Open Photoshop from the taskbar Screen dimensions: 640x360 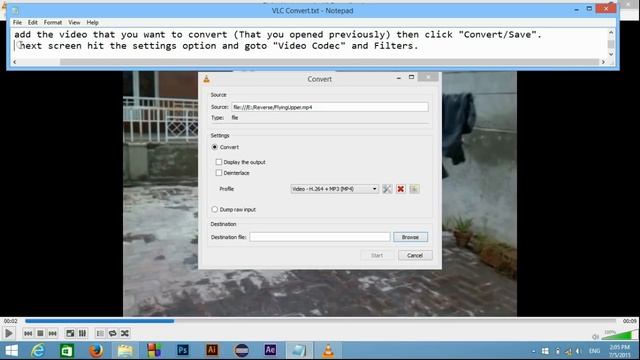click(x=183, y=350)
